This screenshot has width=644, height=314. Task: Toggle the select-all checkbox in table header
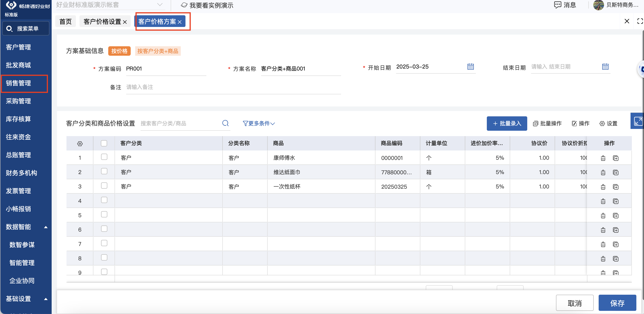104,143
